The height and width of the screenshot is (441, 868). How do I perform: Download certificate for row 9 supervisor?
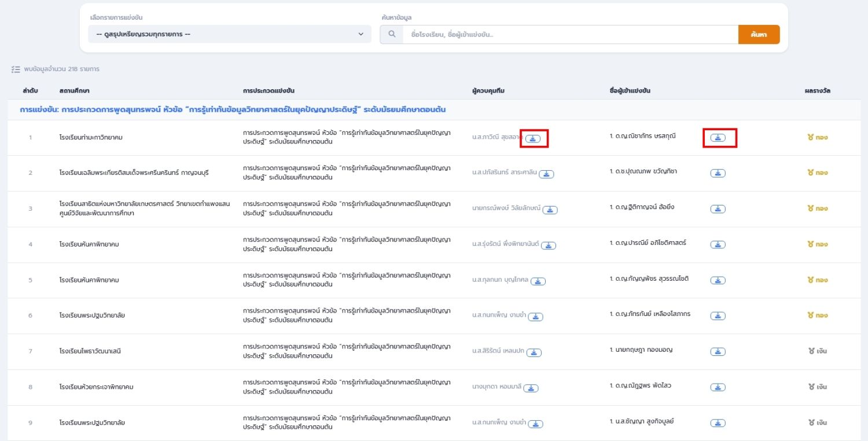click(x=536, y=424)
